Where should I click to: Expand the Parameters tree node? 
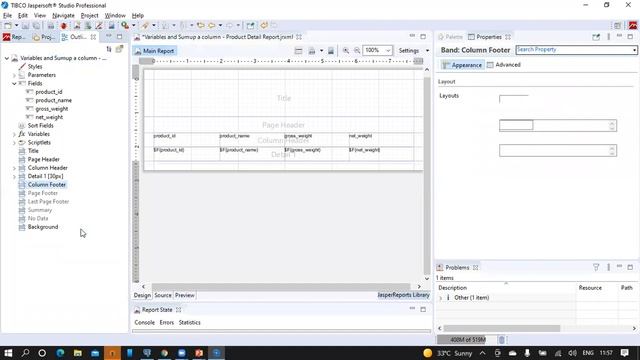[14, 75]
